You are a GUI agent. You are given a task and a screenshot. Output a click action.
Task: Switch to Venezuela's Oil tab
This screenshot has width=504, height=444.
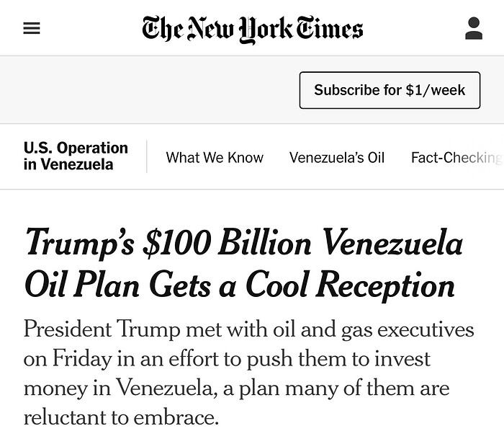[337, 157]
